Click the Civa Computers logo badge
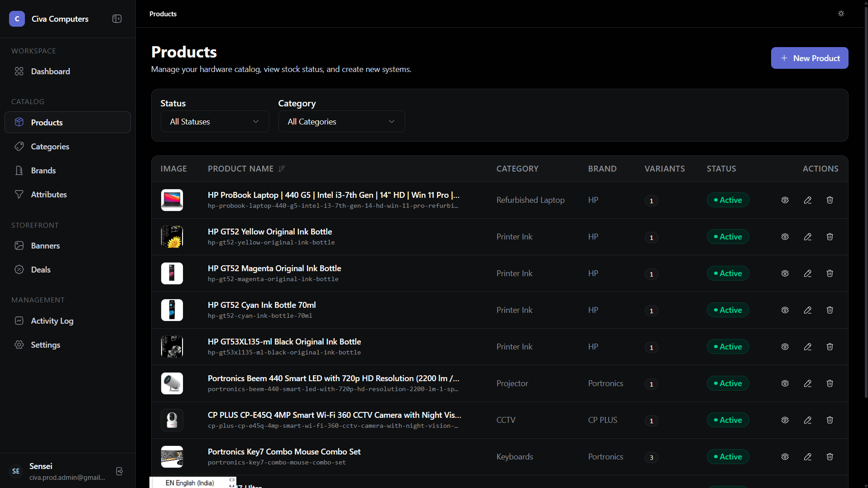The width and height of the screenshot is (868, 488). click(x=17, y=19)
